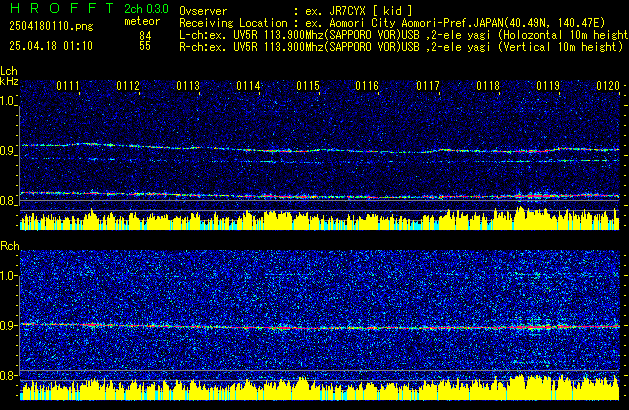The image size is (629, 410).
Task: Click time marker 0112
Action: point(128,86)
